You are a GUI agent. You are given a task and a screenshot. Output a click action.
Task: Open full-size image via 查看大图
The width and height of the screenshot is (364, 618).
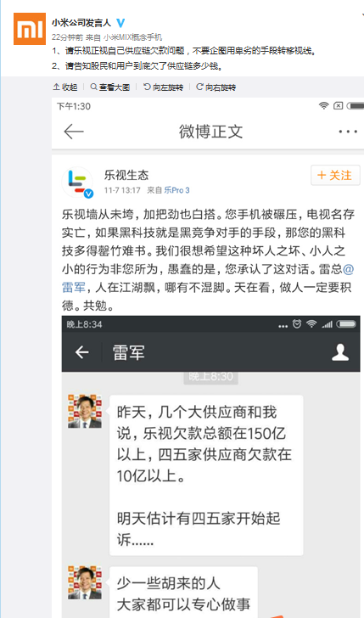(110, 87)
